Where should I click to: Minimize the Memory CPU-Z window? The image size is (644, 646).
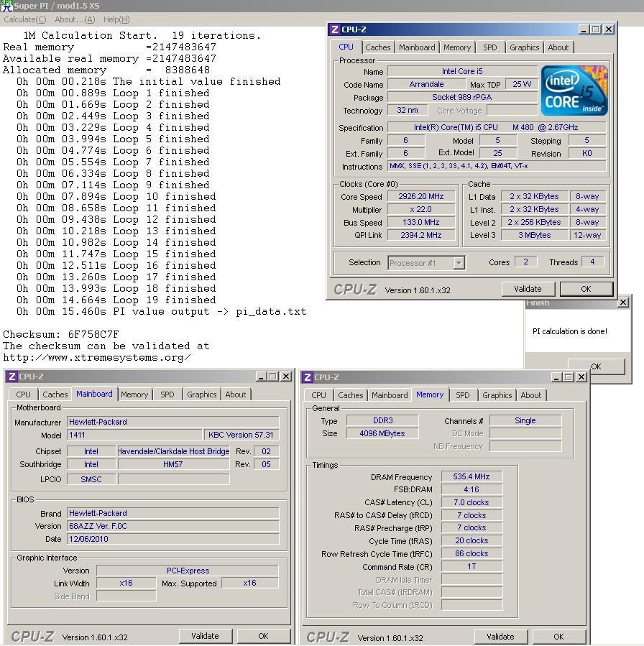(x=556, y=377)
